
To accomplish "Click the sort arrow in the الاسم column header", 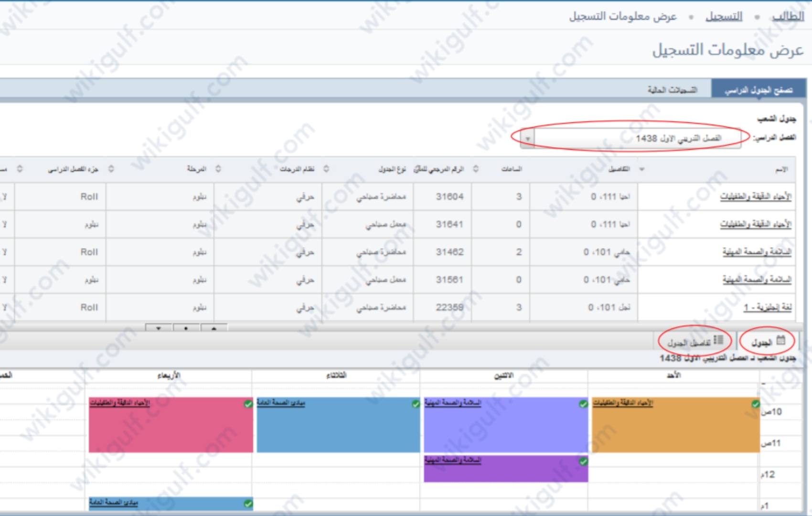I will pyautogui.click(x=642, y=169).
